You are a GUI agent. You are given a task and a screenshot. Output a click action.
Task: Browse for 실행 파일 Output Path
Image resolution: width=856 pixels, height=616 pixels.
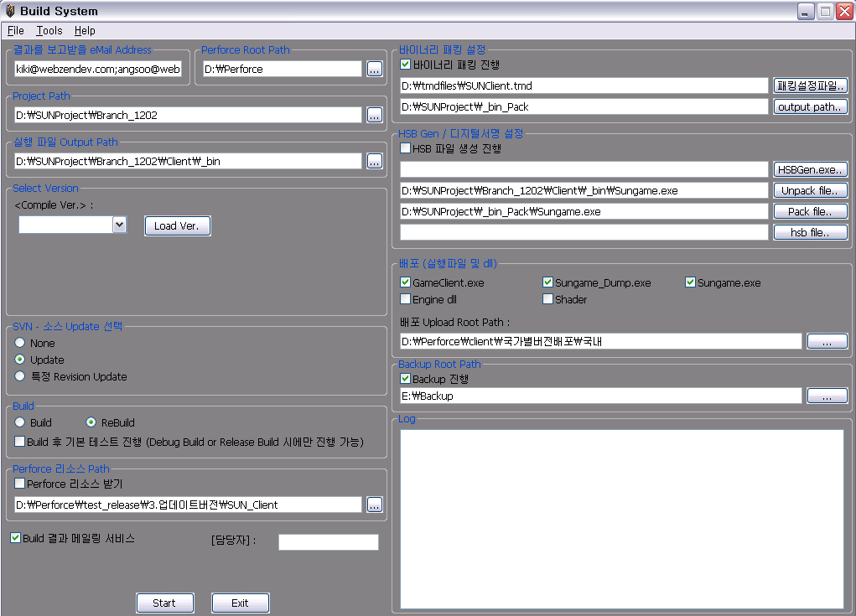tap(375, 161)
